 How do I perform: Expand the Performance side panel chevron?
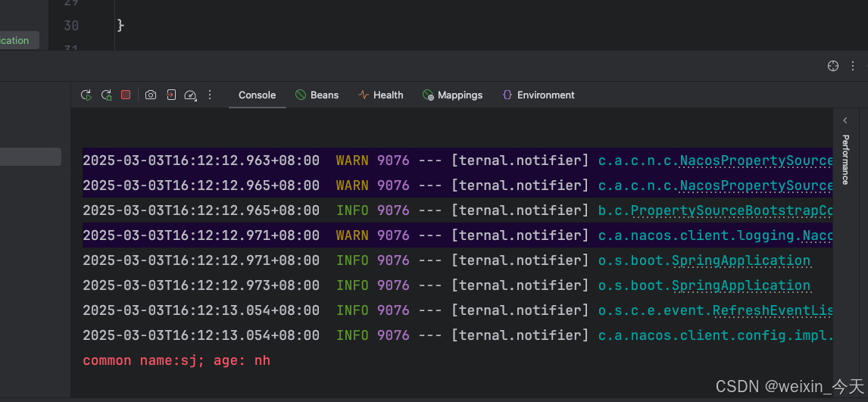[x=845, y=120]
